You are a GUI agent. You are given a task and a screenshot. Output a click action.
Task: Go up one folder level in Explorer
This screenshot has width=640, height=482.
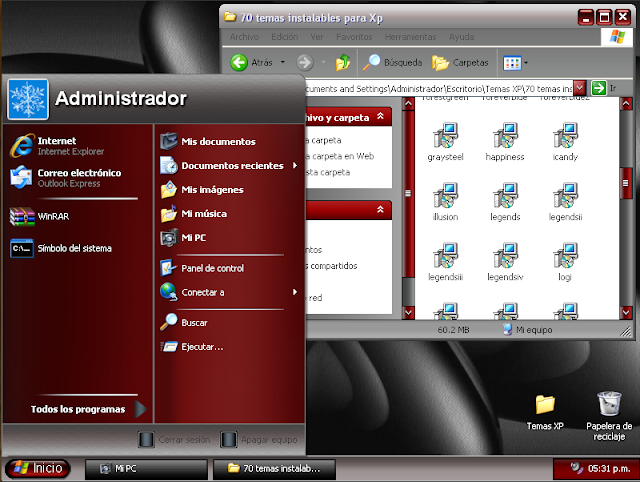tap(343, 62)
